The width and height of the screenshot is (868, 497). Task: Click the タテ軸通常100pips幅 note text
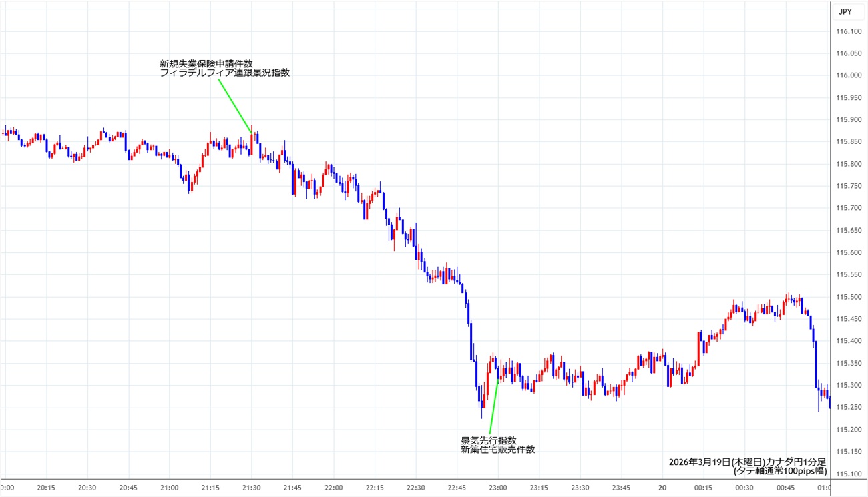click(779, 471)
